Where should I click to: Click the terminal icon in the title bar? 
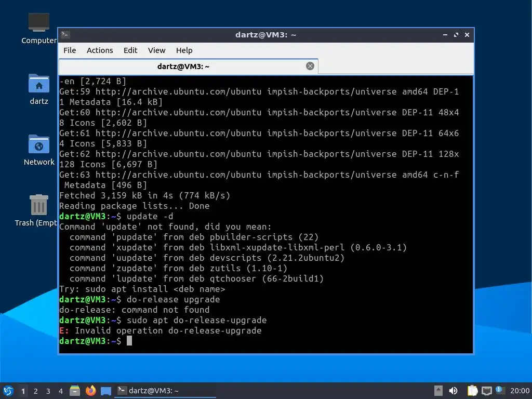(65, 35)
